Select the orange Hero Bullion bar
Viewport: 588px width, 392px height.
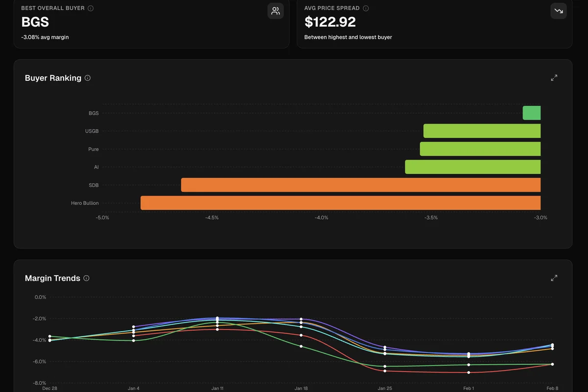click(x=340, y=203)
